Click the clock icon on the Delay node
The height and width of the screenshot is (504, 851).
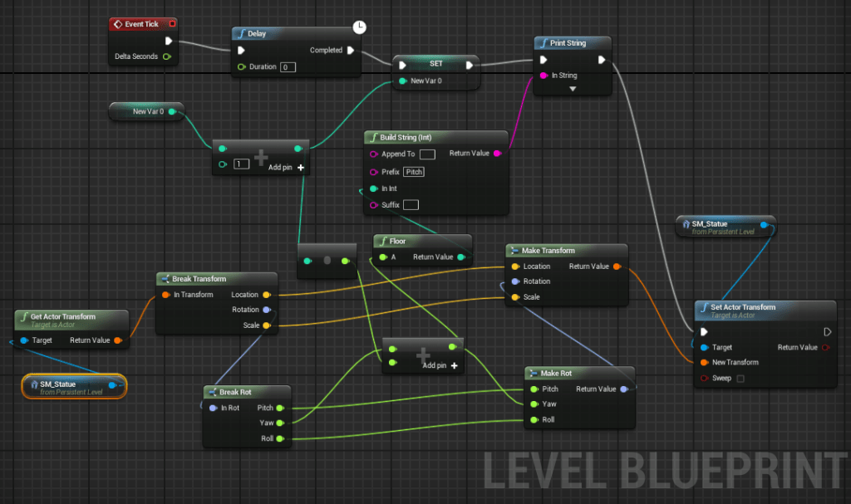[359, 27]
